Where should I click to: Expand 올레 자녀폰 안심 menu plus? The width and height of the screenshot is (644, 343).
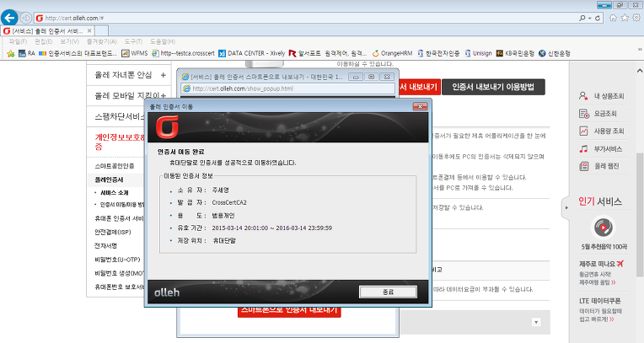tap(163, 75)
